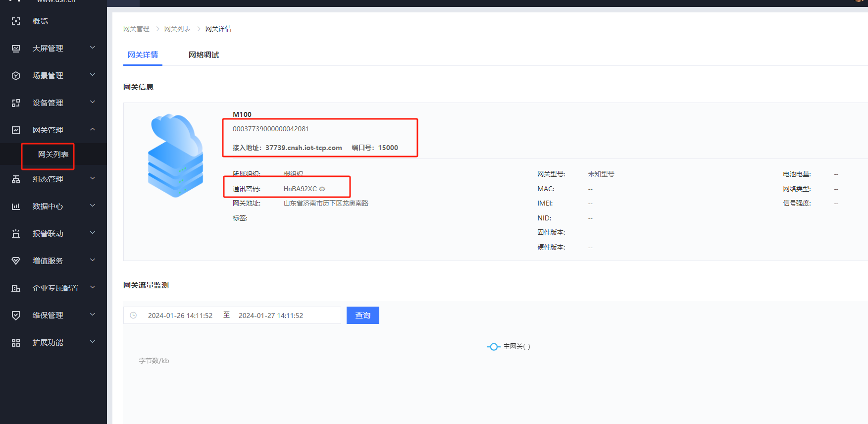Toggle the 主网关(-) chart legend marker
The width and height of the screenshot is (868, 424).
pyautogui.click(x=494, y=347)
